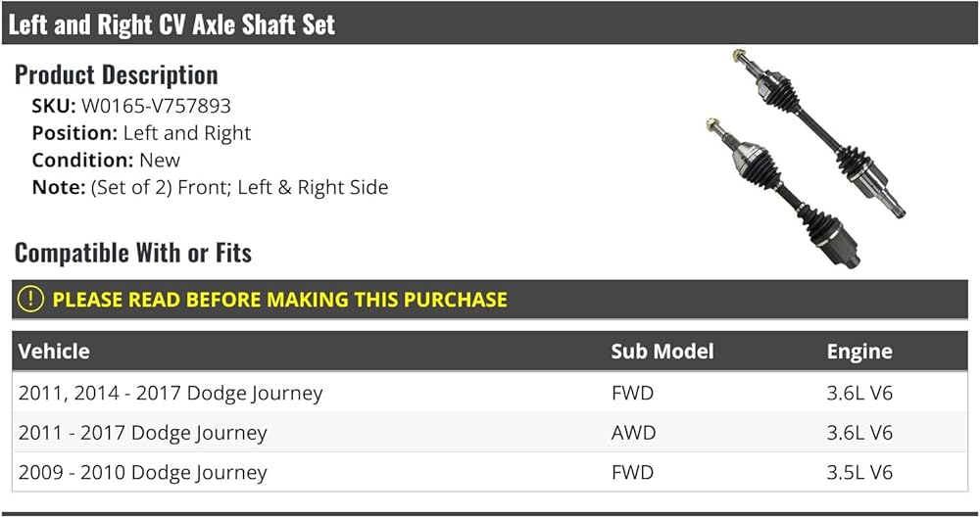Click the CV axle shafts product image
The width and height of the screenshot is (980, 518).
(x=807, y=159)
